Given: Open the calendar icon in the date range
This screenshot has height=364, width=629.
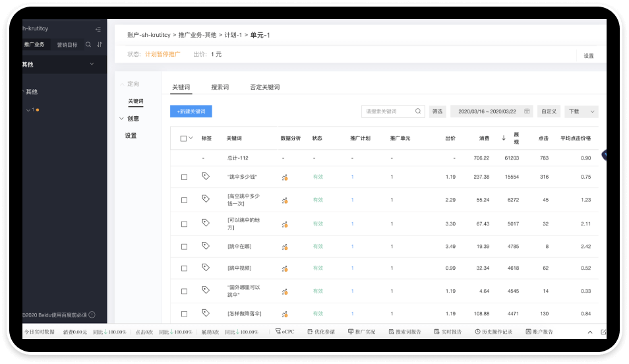Looking at the screenshot, I should point(527,111).
